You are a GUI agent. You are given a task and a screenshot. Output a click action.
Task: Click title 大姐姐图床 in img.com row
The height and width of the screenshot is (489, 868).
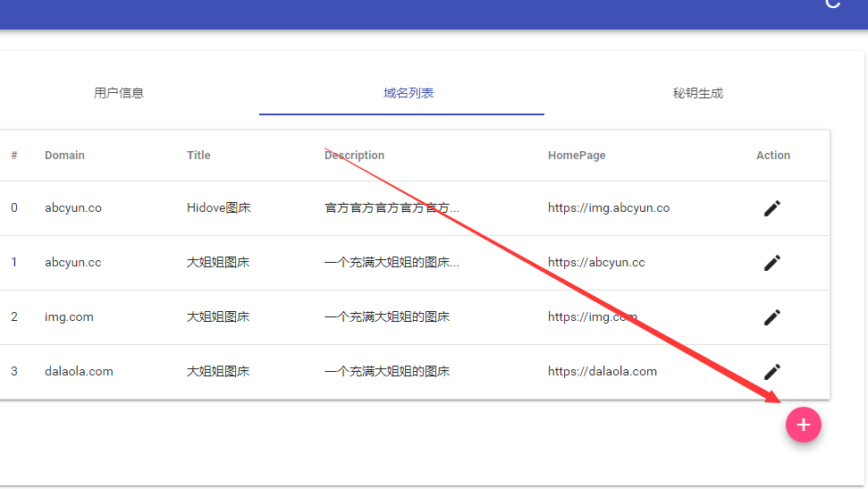point(218,316)
